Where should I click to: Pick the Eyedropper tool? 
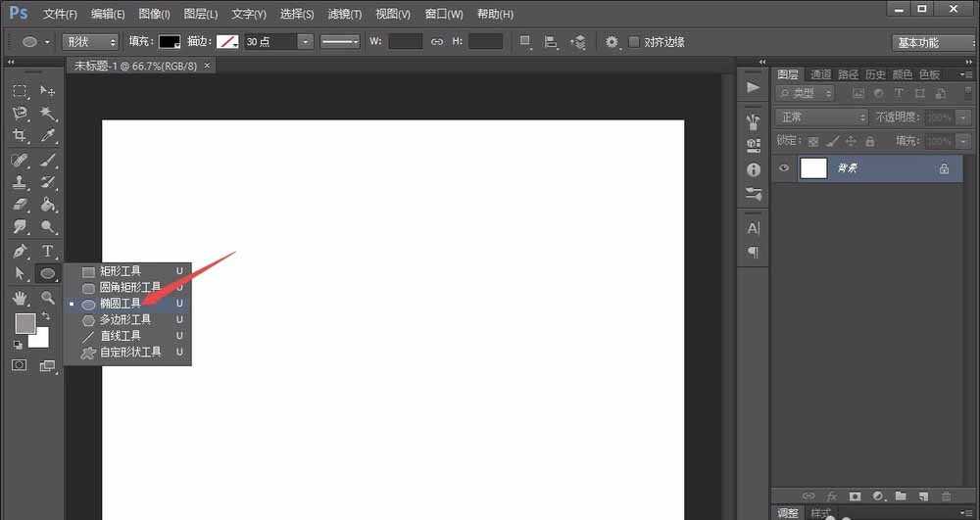click(47, 136)
